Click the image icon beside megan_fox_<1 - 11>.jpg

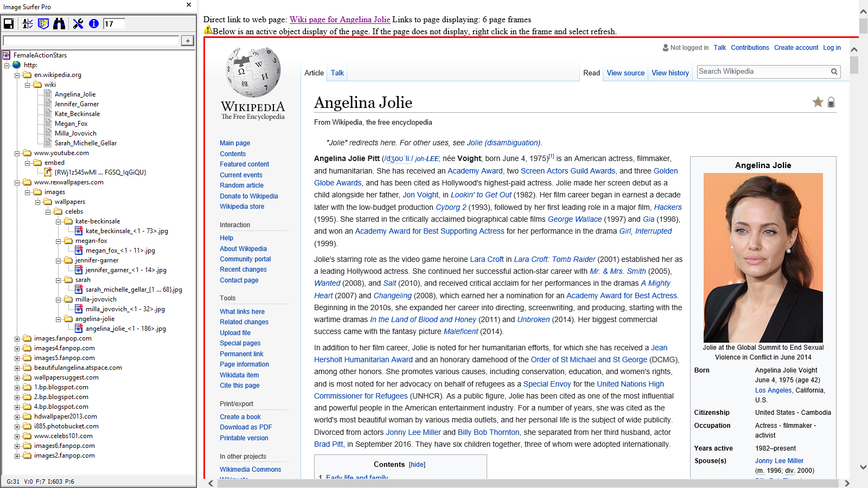coord(79,251)
